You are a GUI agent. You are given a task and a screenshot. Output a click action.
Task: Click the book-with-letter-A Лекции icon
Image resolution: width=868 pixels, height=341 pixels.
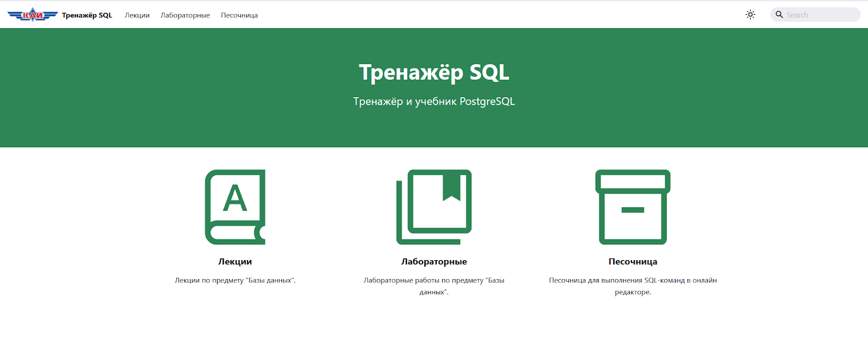click(235, 207)
